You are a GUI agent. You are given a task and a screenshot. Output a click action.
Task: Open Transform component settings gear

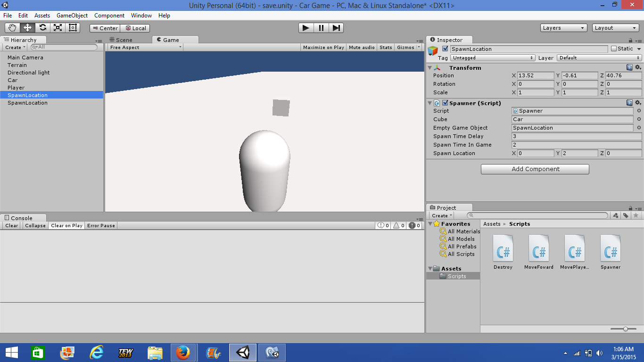(638, 68)
